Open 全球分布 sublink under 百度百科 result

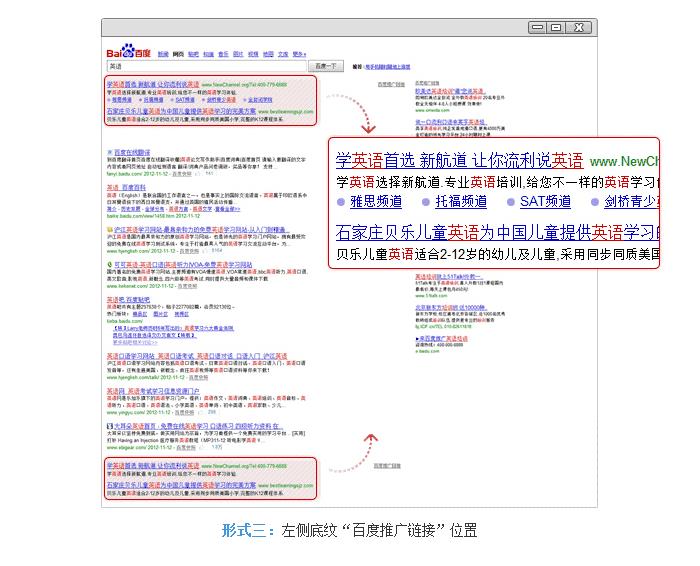coord(154,209)
